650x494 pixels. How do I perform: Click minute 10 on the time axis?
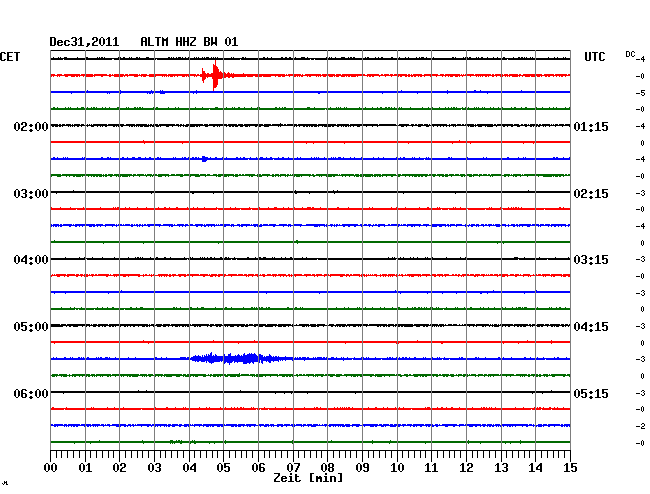397,467
